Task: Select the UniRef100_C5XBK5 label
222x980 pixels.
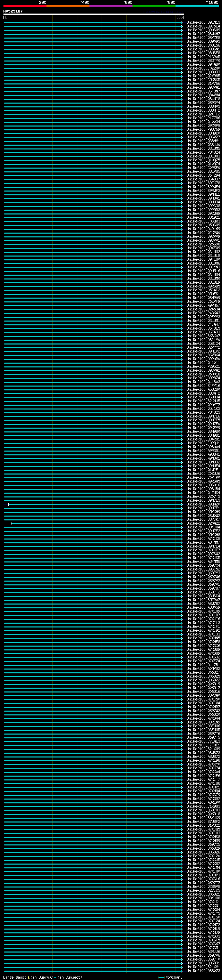Action: (203, 80)
